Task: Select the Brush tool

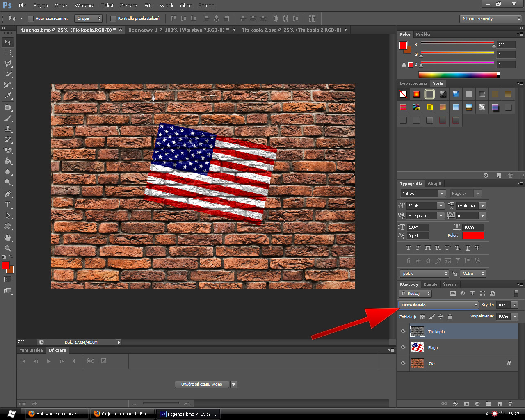Action: tap(8, 118)
